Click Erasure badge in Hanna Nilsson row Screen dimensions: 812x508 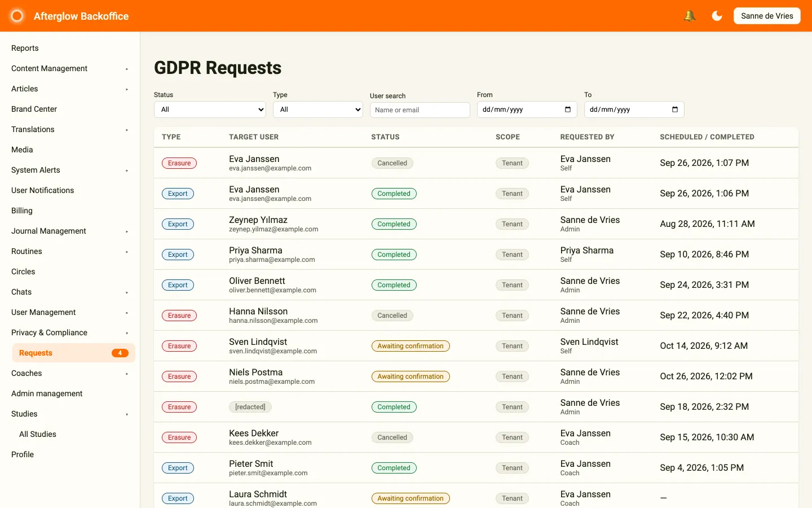(x=179, y=316)
